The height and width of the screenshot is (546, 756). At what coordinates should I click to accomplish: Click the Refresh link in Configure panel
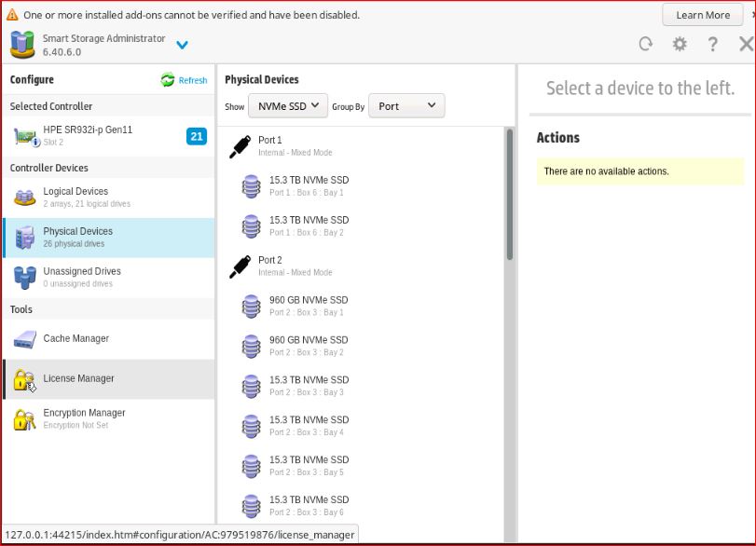click(x=185, y=80)
